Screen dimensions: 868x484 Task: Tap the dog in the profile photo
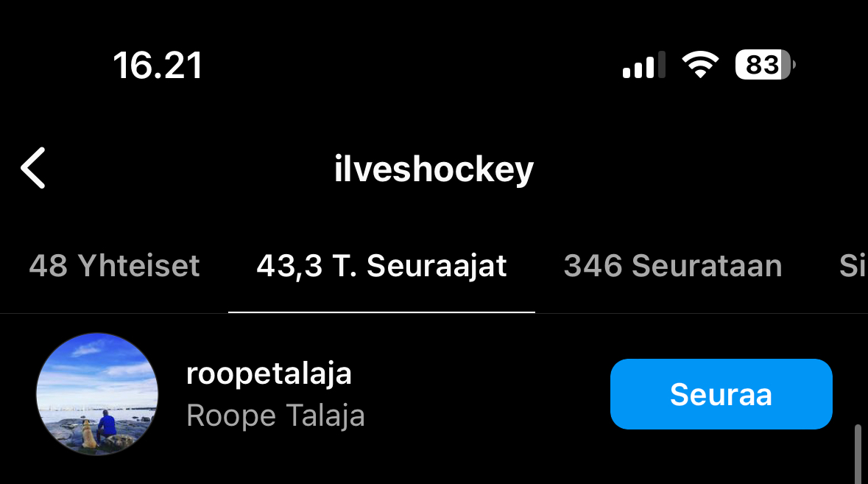coord(87,433)
